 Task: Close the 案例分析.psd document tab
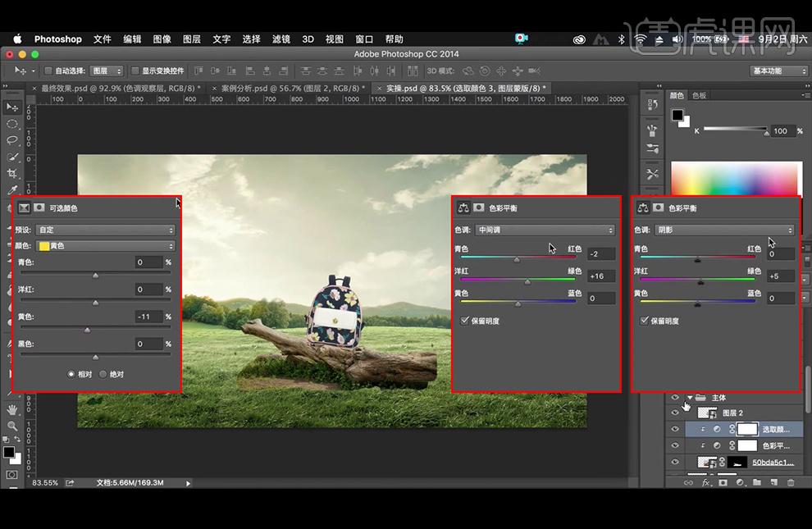coord(214,89)
